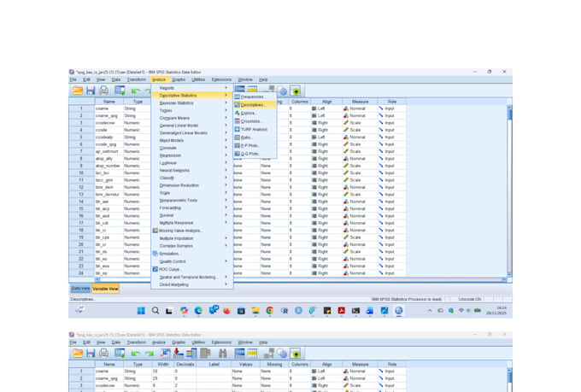The height and width of the screenshot is (392, 581).
Task: Expand the Regression submenu
Action: coord(192,155)
